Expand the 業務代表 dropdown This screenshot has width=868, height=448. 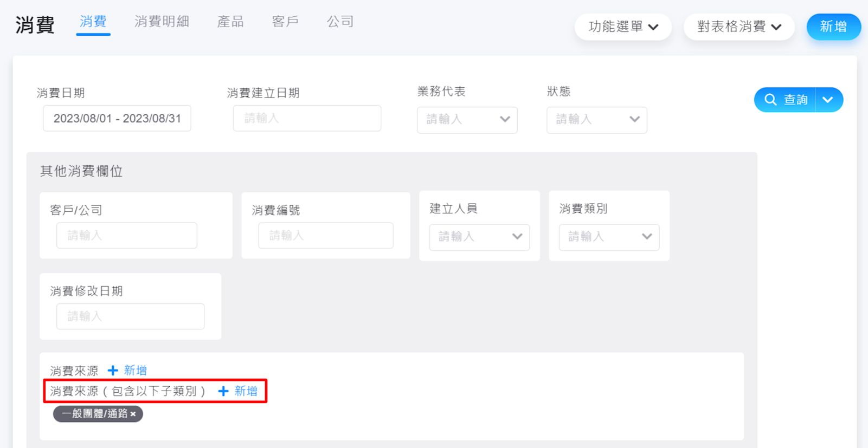(x=467, y=120)
